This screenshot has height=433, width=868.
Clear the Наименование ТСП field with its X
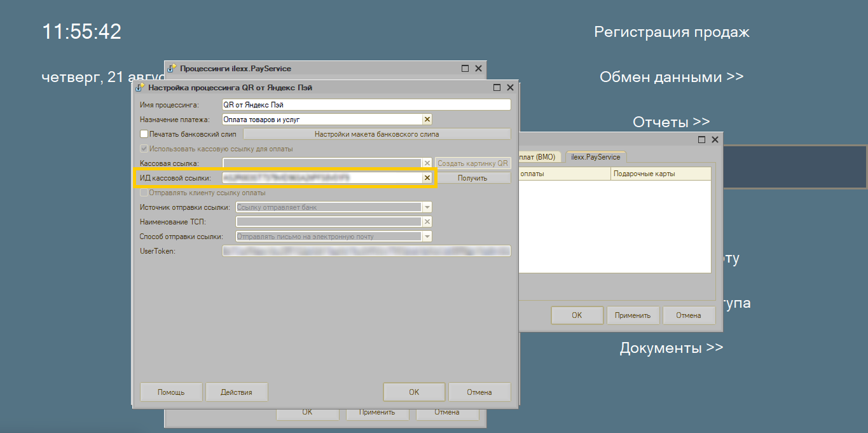(427, 222)
